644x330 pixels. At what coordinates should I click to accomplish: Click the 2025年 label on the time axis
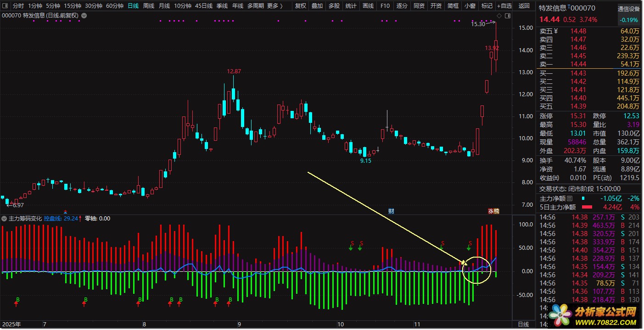11,324
